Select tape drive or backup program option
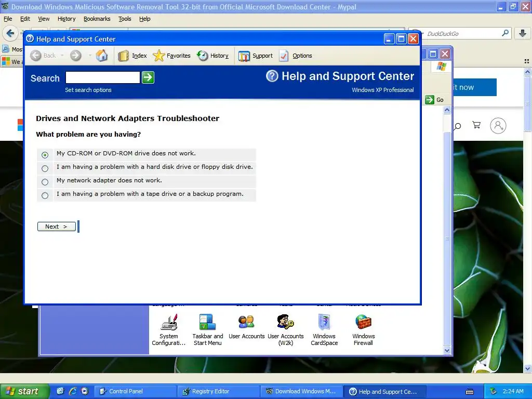This screenshot has width=532, height=399. [x=45, y=195]
